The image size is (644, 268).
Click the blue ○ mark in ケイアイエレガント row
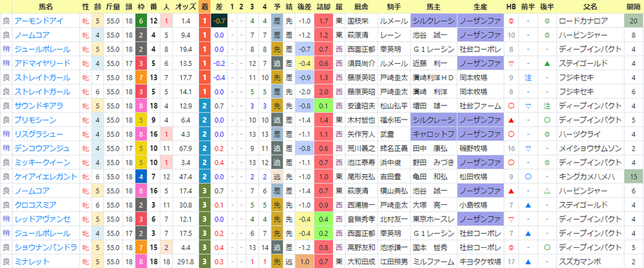529,177
